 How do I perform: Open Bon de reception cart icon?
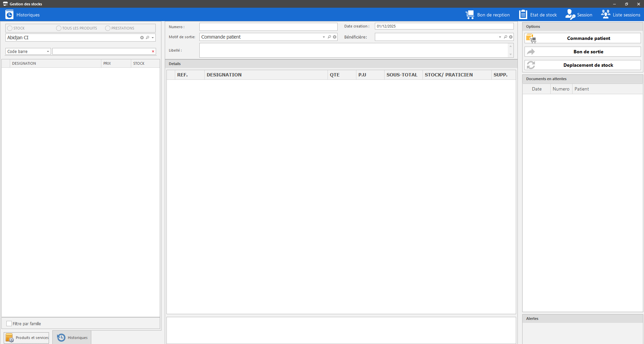470,15
